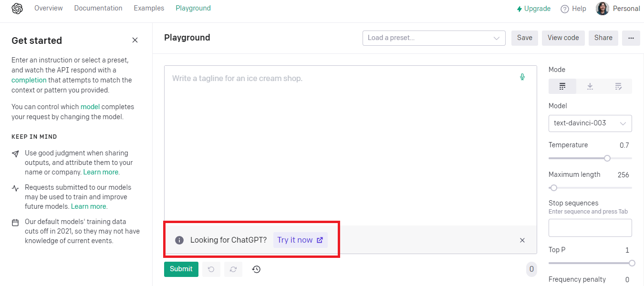The width and height of the screenshot is (644, 286).
Task: Open the Documentation tab
Action: click(x=98, y=8)
